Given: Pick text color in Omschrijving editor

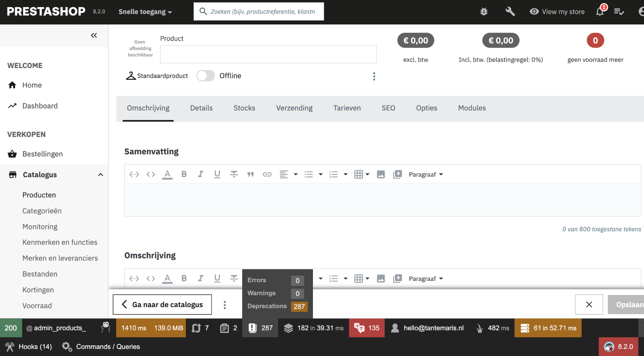Looking at the screenshot, I should pyautogui.click(x=167, y=279).
